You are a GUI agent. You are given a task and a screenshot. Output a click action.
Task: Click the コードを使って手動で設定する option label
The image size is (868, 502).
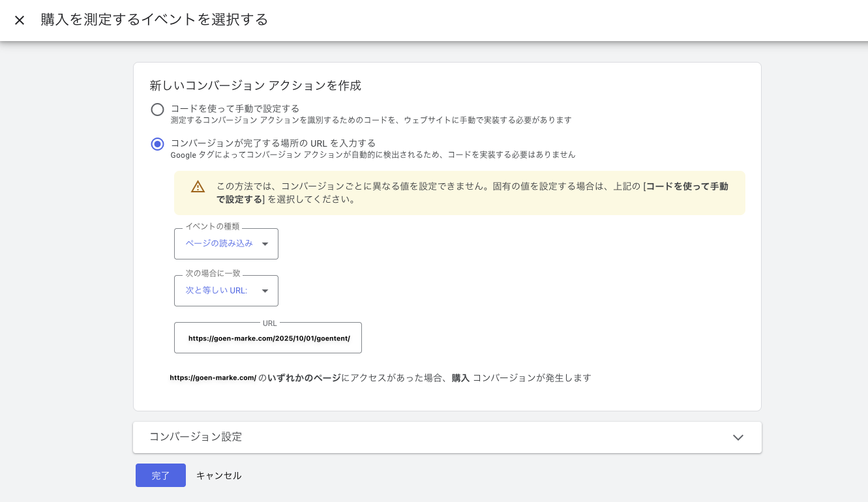coord(235,108)
